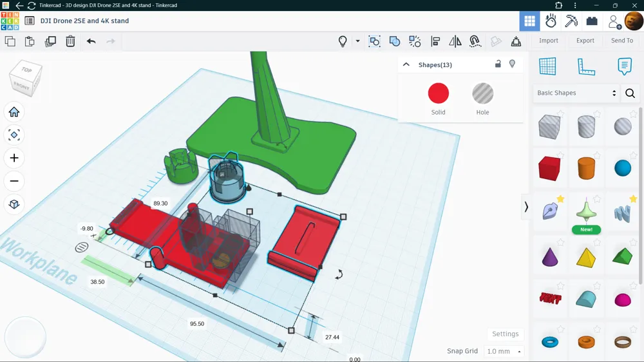This screenshot has width=644, height=362.
Task: Click the Export button
Action: tap(585, 41)
